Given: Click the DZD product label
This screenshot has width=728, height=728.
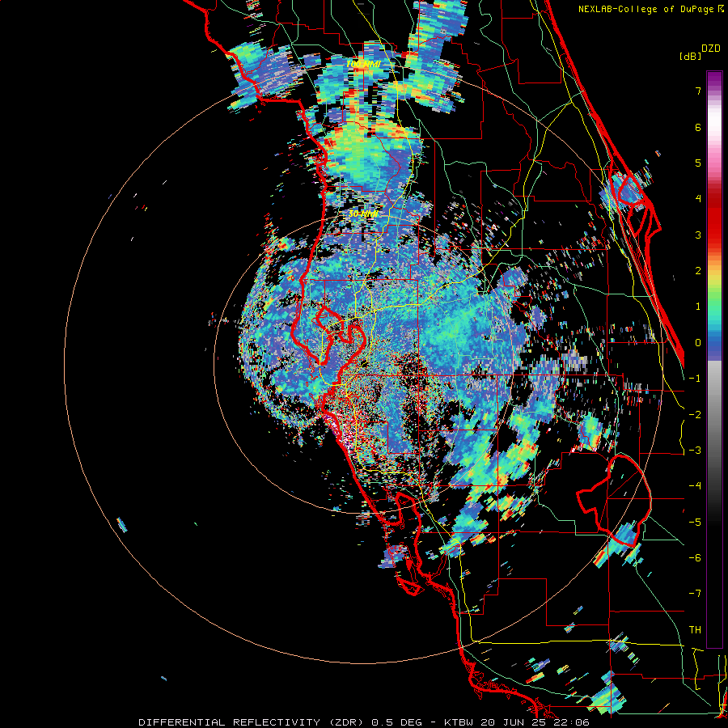Looking at the screenshot, I should pyautogui.click(x=711, y=49).
